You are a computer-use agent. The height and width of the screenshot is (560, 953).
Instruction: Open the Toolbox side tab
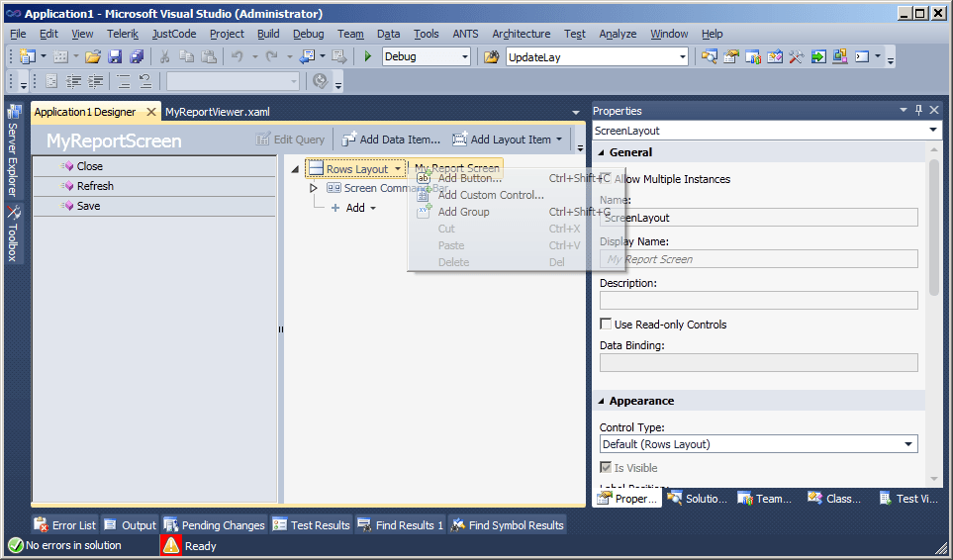coord(14,233)
